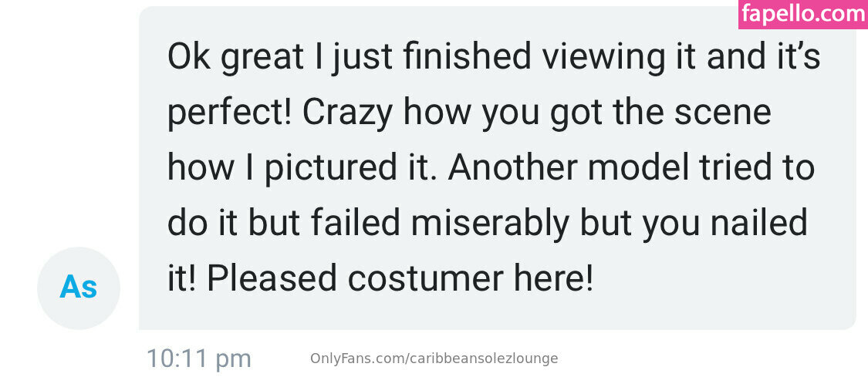Click the fapello.com watermark badge
This screenshot has width=868, height=377.
802,14
